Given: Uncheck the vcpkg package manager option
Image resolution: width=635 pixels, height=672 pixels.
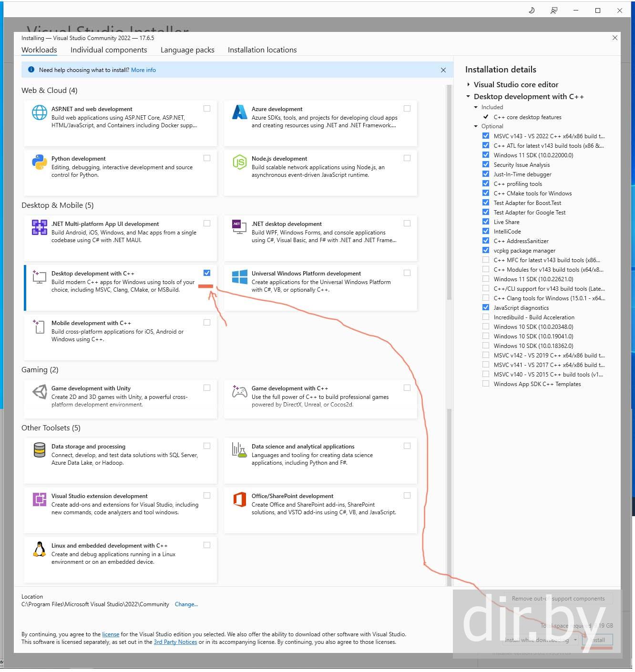Looking at the screenshot, I should click(x=486, y=250).
